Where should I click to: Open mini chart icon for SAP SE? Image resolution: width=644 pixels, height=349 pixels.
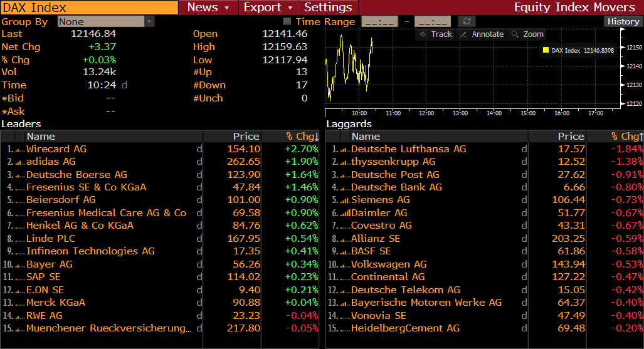pyautogui.click(x=20, y=278)
